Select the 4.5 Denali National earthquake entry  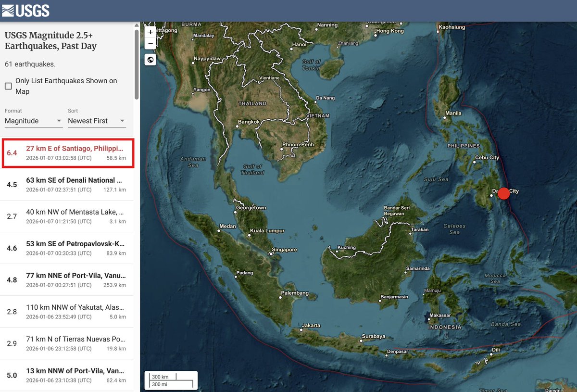pos(68,185)
